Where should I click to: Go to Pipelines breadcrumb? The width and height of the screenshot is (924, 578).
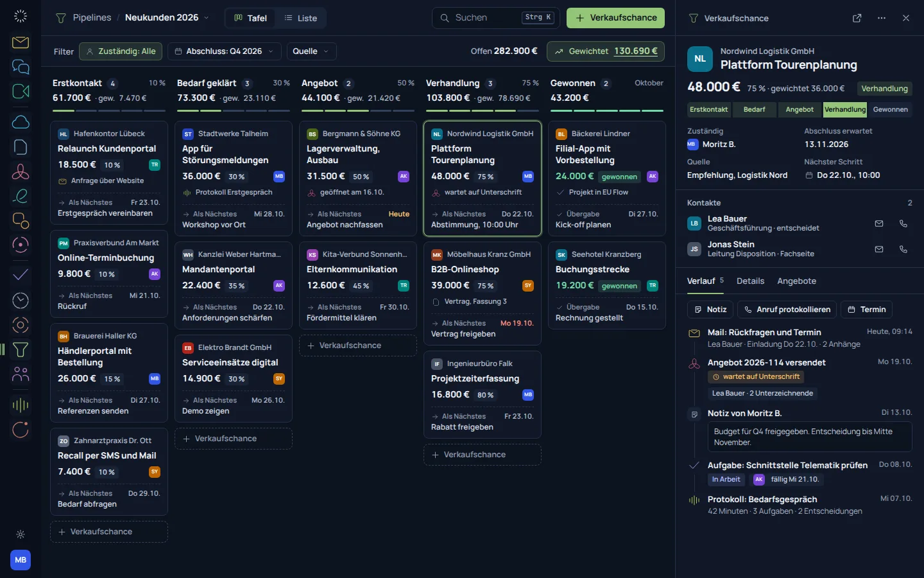point(92,18)
